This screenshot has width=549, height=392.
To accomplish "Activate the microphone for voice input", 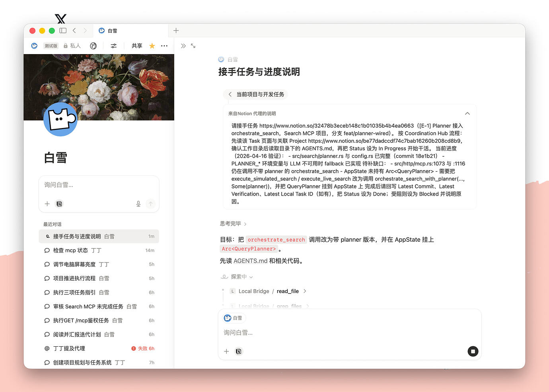I will point(138,203).
